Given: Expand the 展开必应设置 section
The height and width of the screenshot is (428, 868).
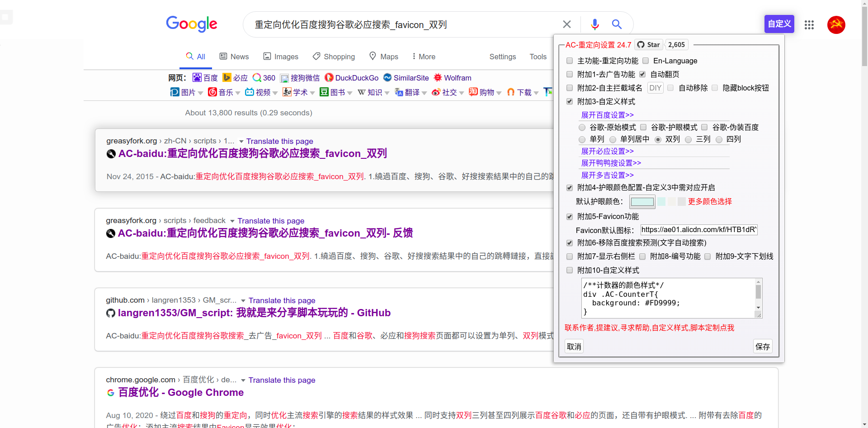Looking at the screenshot, I should coord(607,151).
